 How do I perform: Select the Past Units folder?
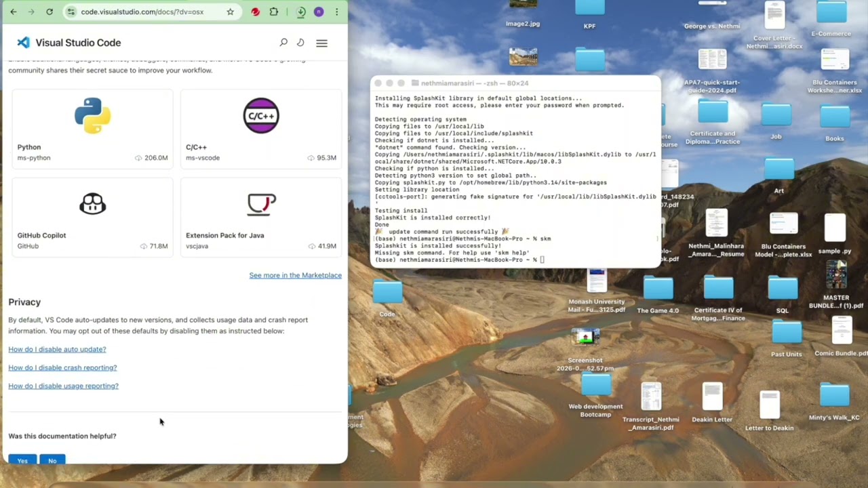coord(787,338)
